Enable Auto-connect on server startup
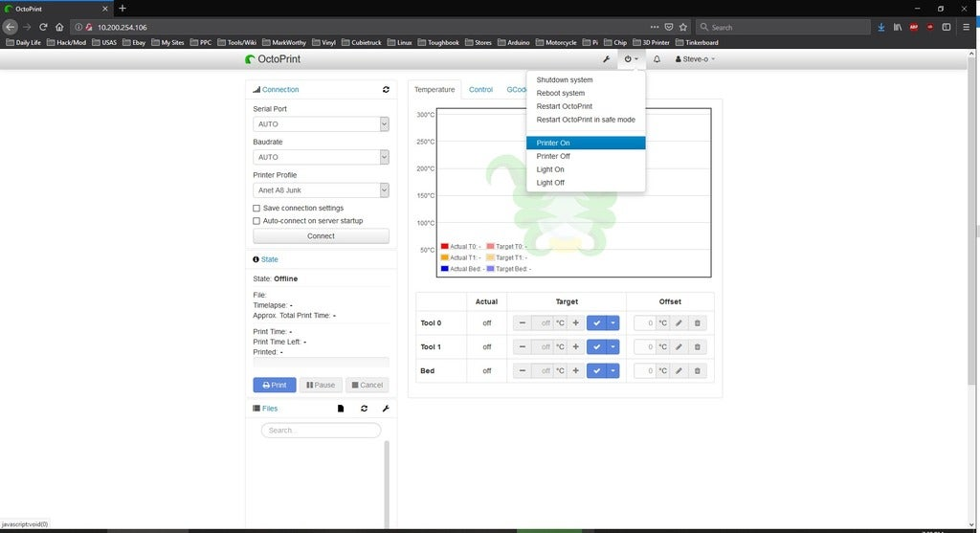Image resolution: width=980 pixels, height=533 pixels. 256,221
